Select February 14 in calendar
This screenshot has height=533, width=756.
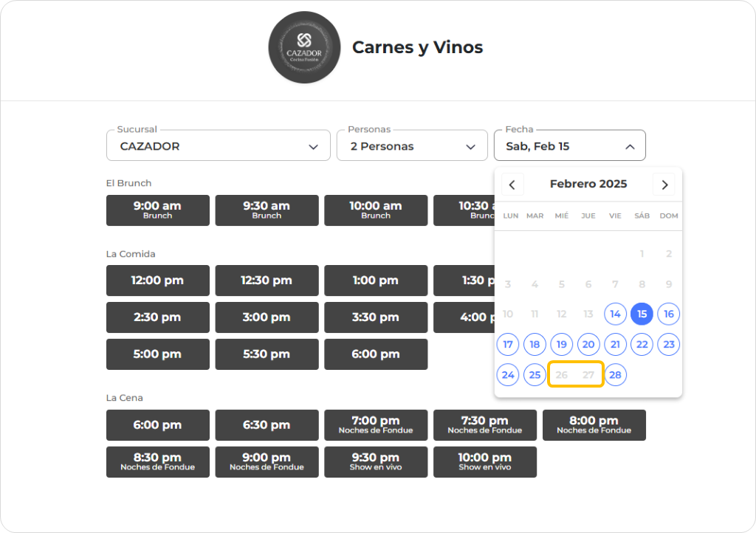tap(615, 314)
